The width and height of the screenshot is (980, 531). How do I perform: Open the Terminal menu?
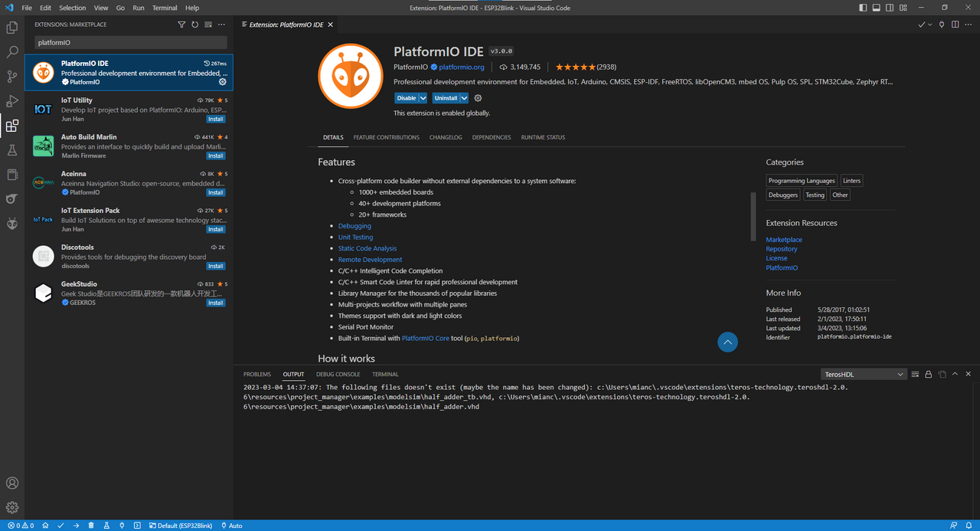coord(165,8)
